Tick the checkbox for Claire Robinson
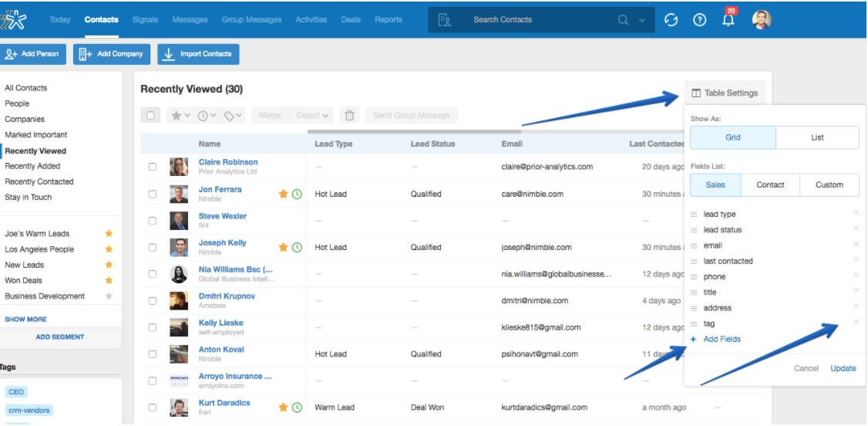The image size is (868, 426). 153,167
